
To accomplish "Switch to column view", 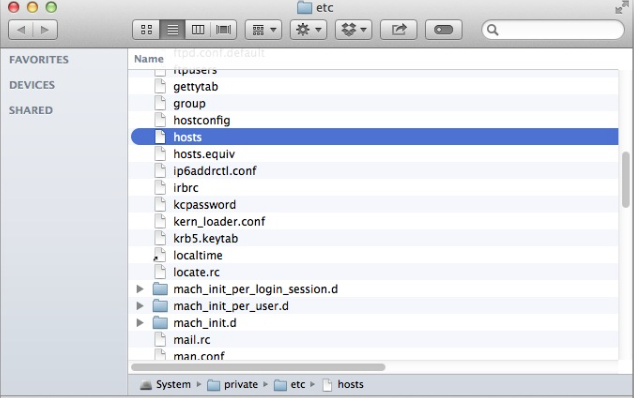I will pos(198,30).
